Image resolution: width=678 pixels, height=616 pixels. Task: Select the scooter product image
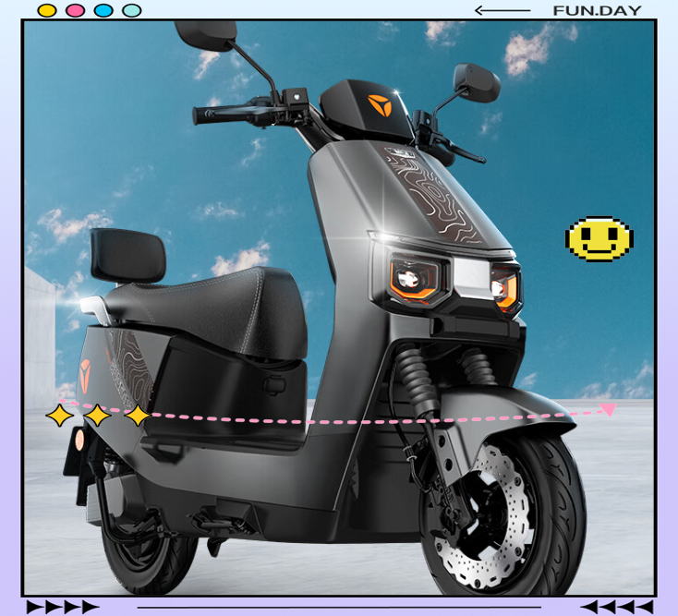click(x=339, y=308)
